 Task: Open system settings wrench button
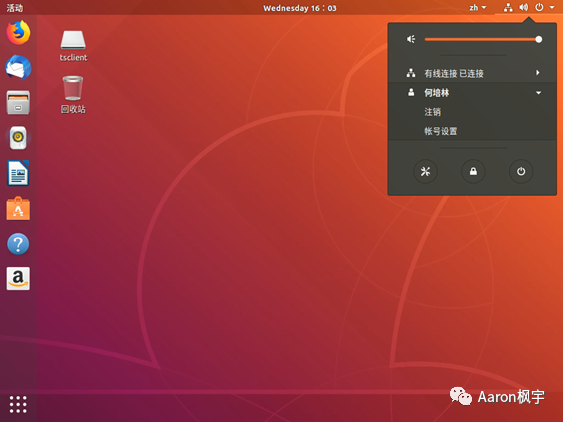point(425,172)
